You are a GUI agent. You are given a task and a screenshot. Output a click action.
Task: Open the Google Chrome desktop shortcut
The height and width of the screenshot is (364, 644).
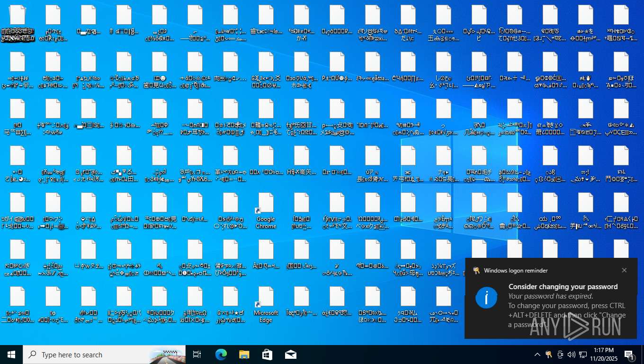click(x=266, y=211)
